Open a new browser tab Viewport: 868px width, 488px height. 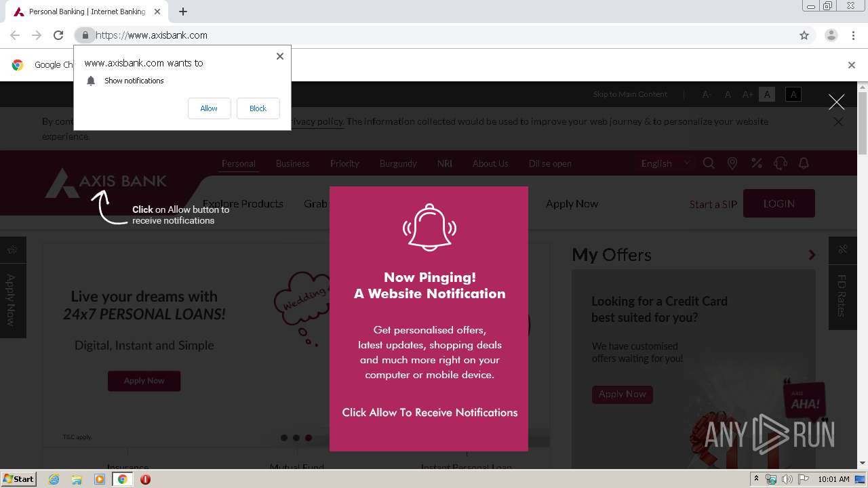click(x=183, y=12)
